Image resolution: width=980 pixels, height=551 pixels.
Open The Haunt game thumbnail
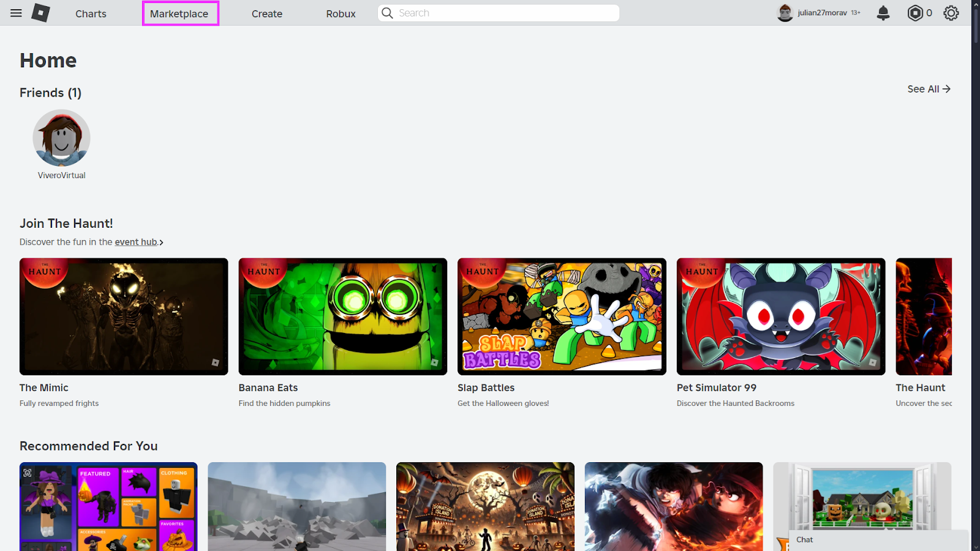(924, 317)
